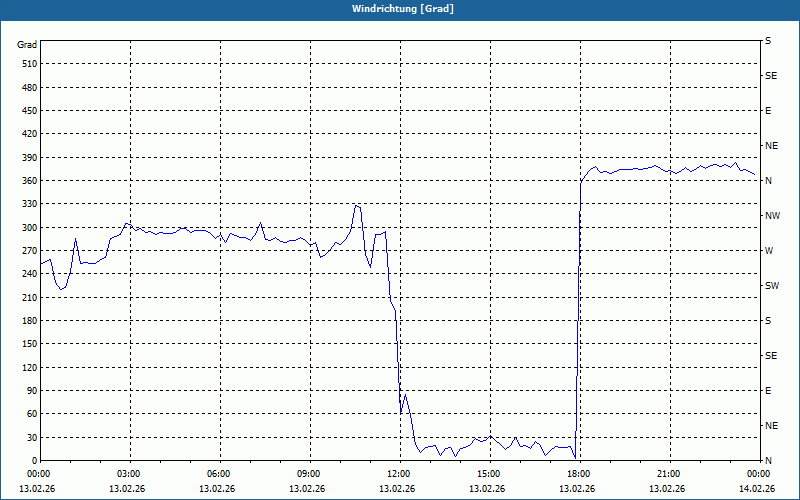Select the 120 degree tick label
800x500 pixels.
coord(29,367)
